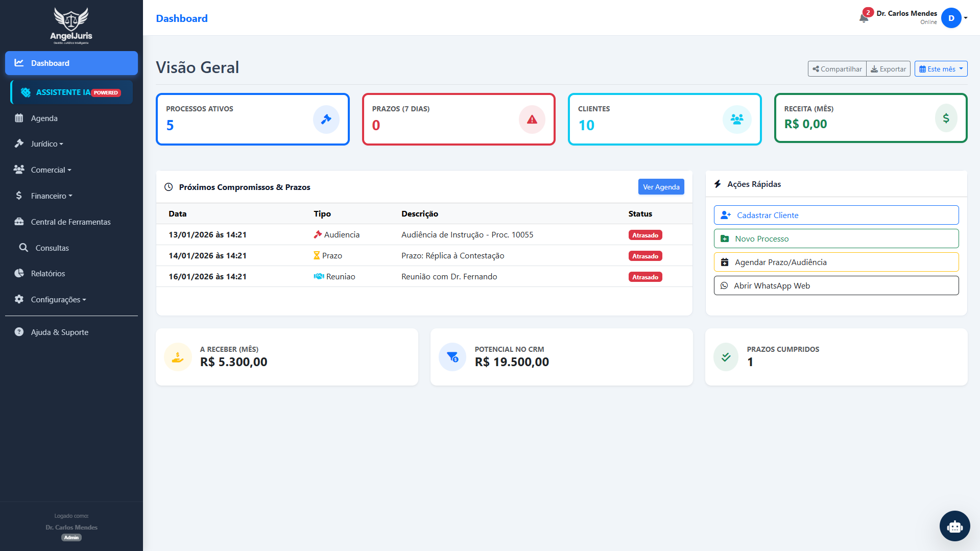Click the funnel icon for Potencial no CRM

pos(452,357)
